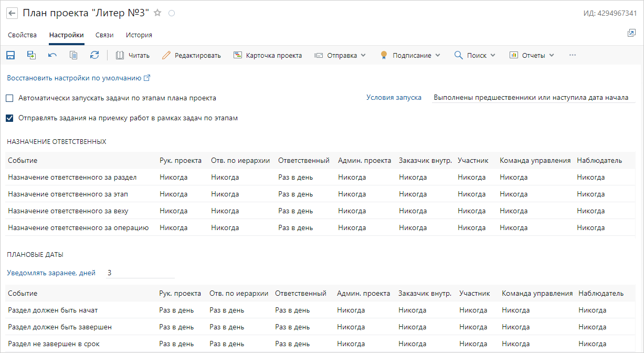Expand the Отправка dropdown
Image resolution: width=644 pixels, height=353 pixels.
point(340,55)
